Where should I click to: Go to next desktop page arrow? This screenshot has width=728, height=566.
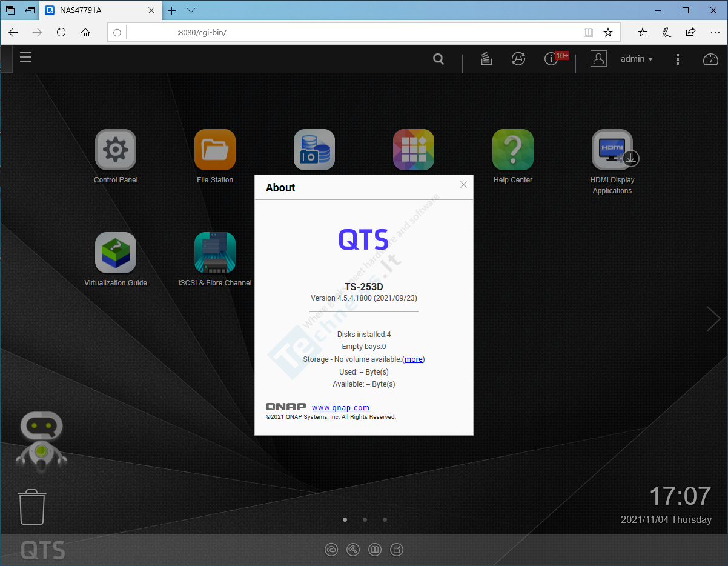coord(713,319)
